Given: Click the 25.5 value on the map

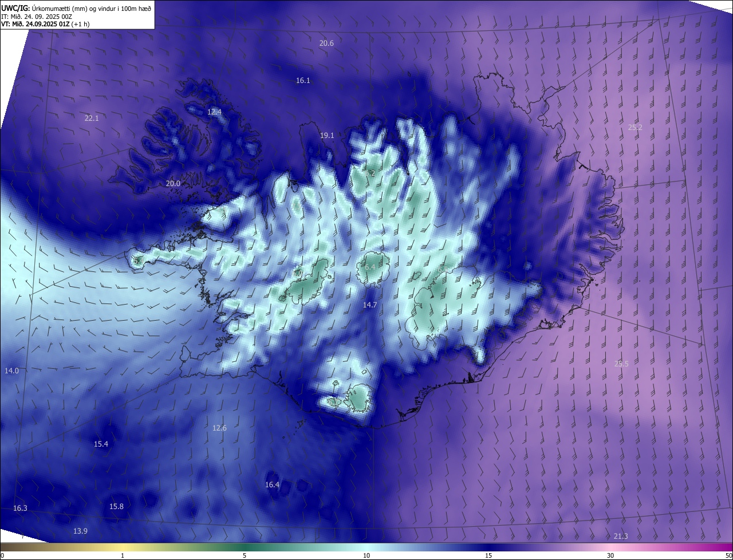Looking at the screenshot, I should click(621, 364).
